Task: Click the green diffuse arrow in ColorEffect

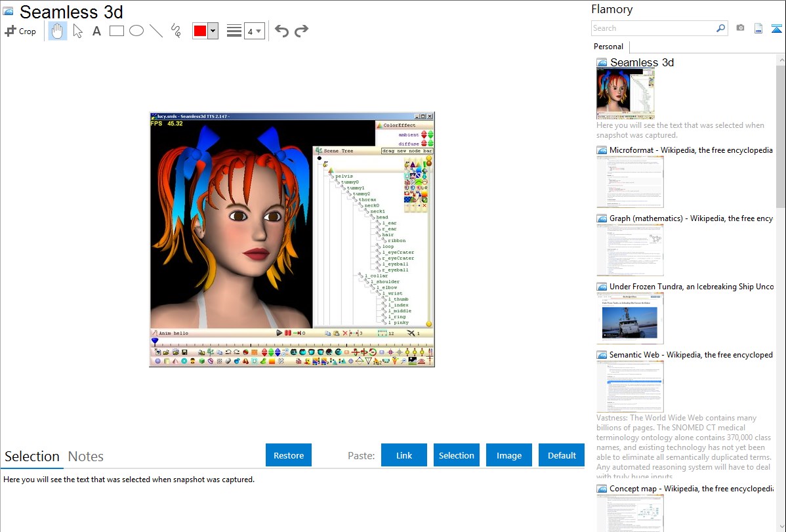Action: pyautogui.click(x=430, y=144)
